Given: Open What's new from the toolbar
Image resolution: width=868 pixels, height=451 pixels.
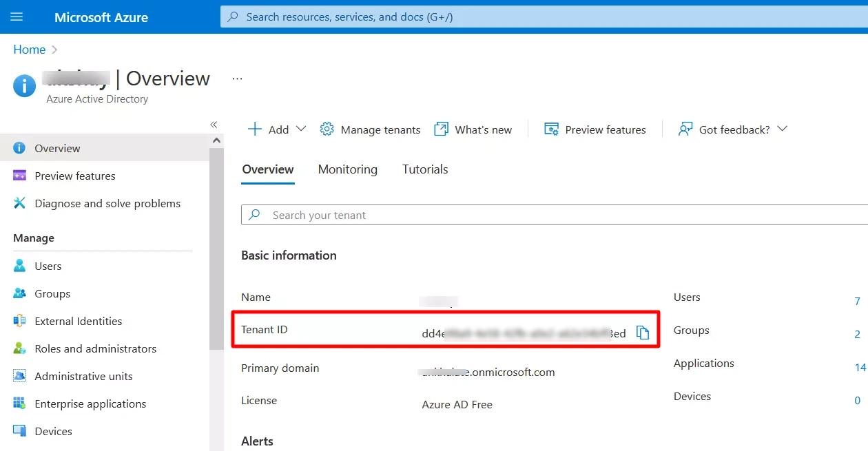Looking at the screenshot, I should pos(473,129).
